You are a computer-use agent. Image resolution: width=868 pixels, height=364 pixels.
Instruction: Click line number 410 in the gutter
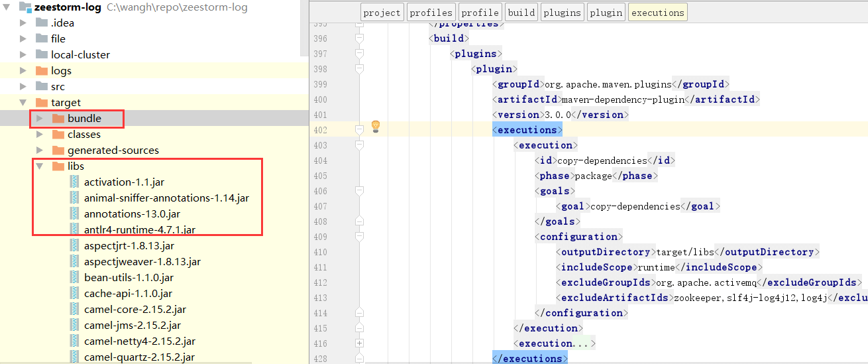[x=320, y=252]
